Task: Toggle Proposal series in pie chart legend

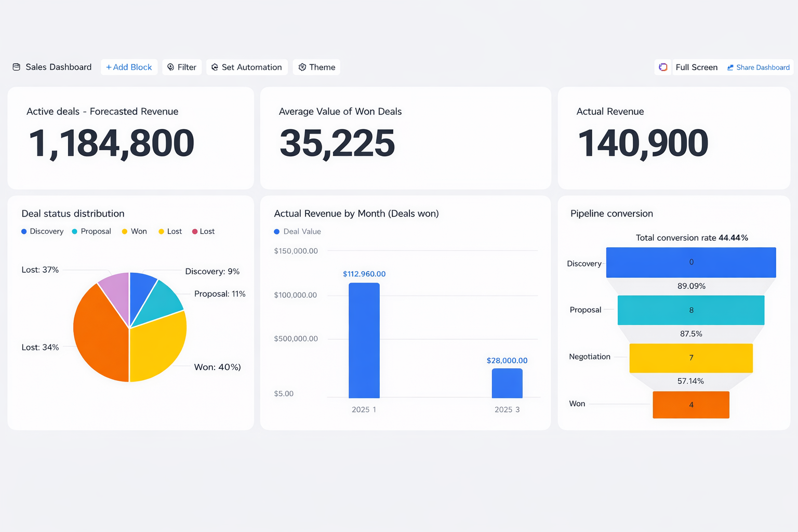Action: [x=91, y=231]
